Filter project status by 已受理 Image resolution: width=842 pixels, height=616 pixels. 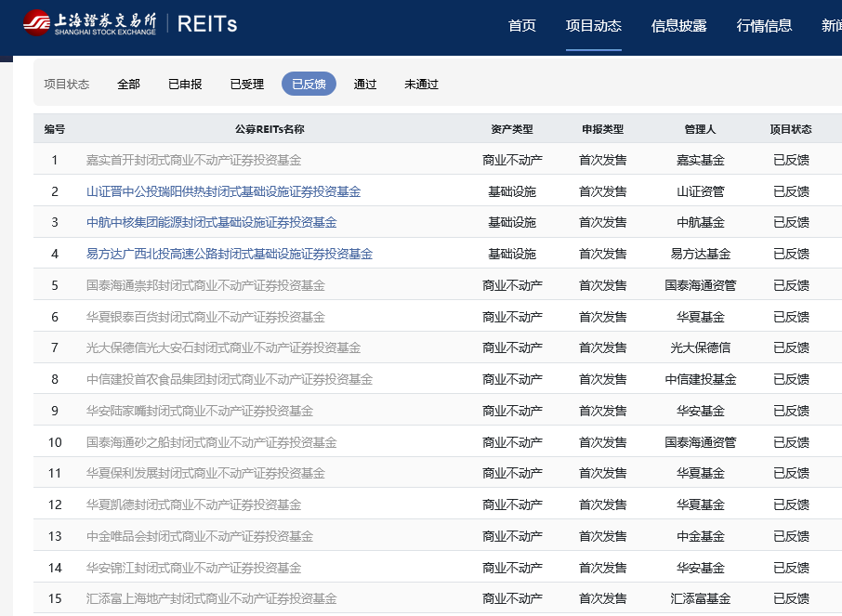247,84
